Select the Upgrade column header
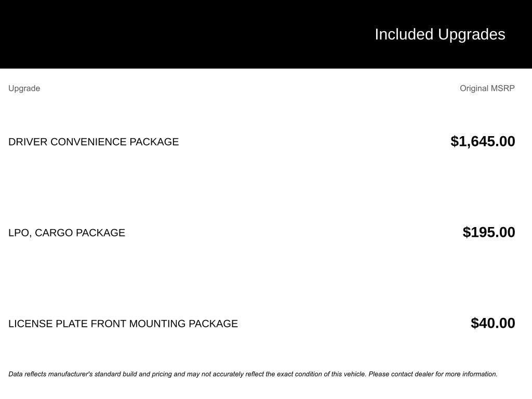 point(24,88)
